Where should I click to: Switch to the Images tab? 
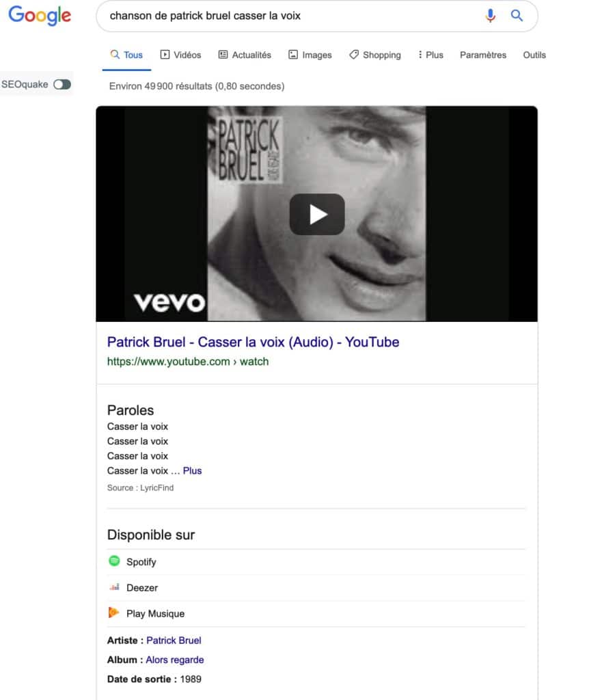click(310, 55)
